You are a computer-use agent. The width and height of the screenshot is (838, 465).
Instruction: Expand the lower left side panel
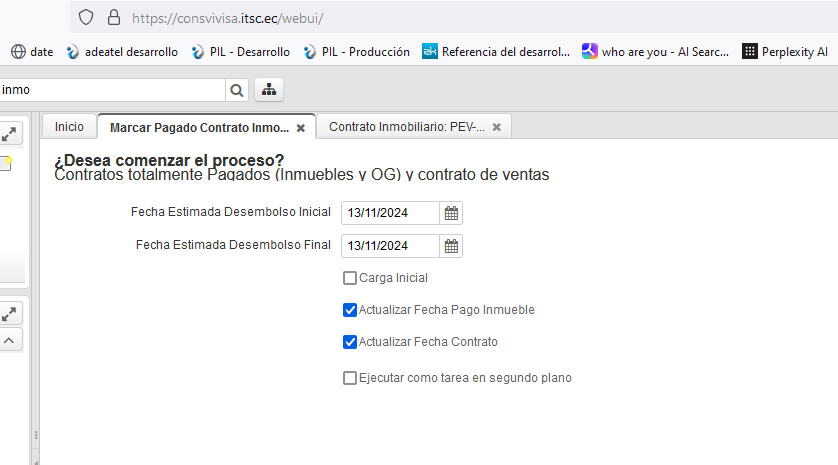tap(9, 314)
